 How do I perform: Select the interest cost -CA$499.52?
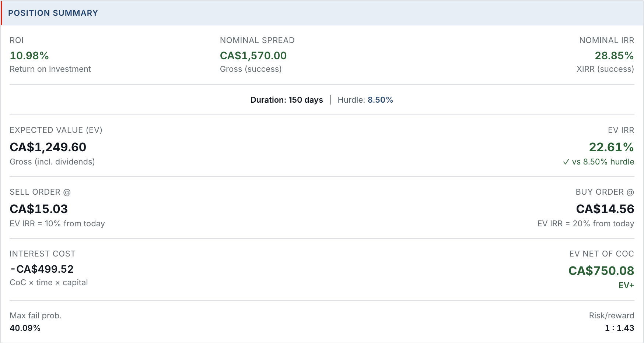(x=42, y=269)
